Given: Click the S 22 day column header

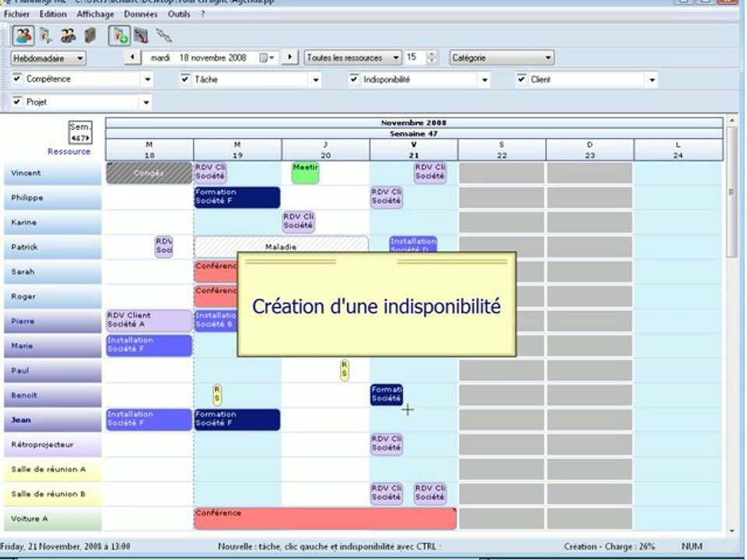Looking at the screenshot, I should coord(502,150).
